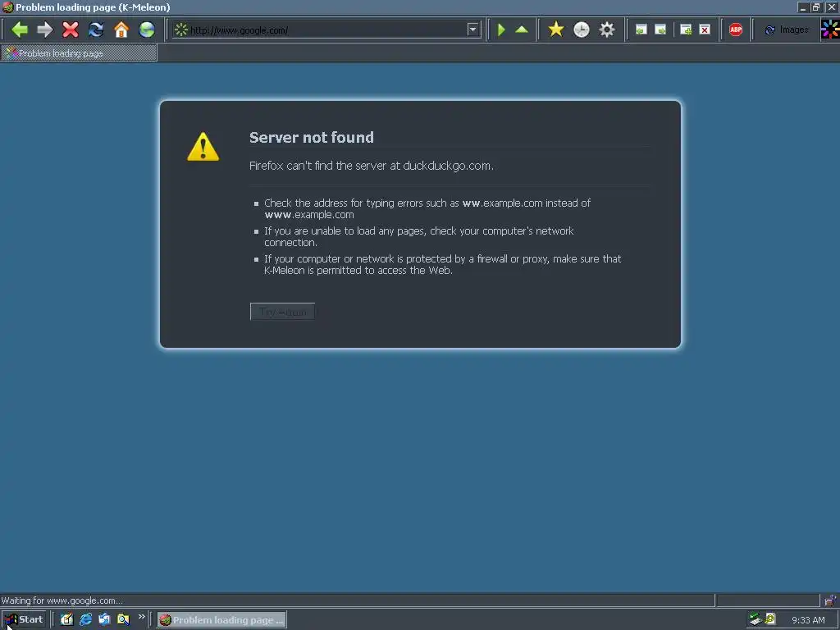Toggle Images loading button
840x630 pixels.
coord(787,30)
